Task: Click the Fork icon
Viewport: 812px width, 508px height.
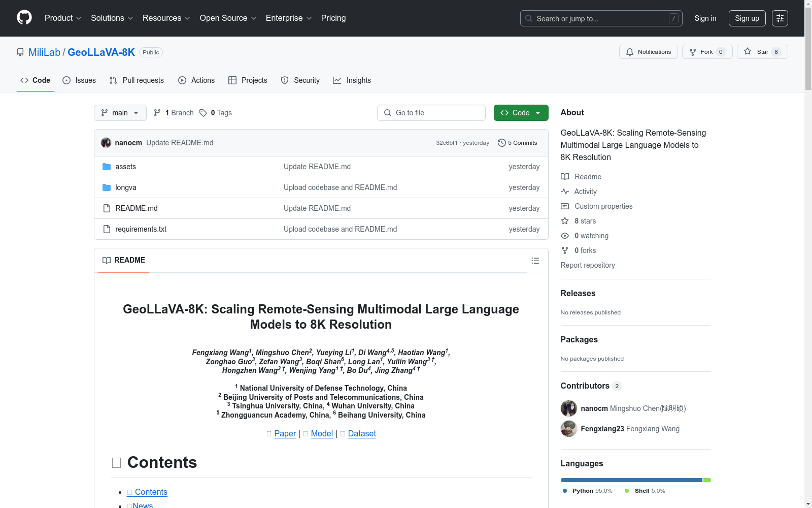Action: (x=692, y=52)
